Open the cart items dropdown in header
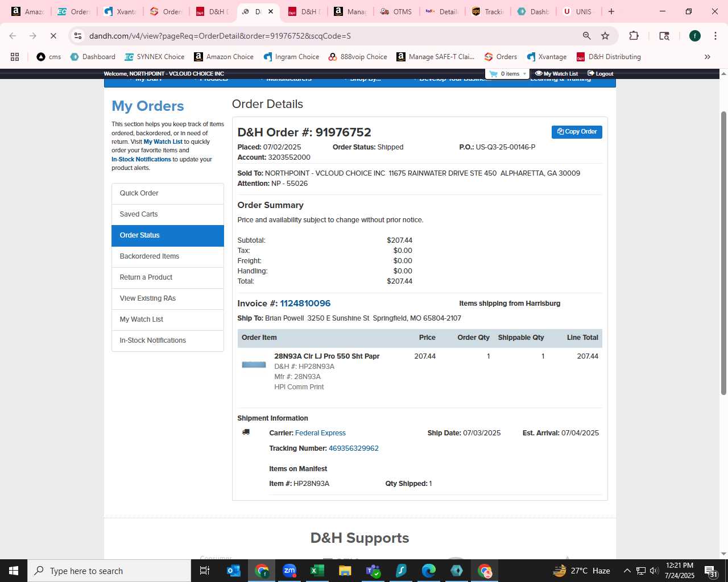Image resolution: width=728 pixels, height=582 pixels. 507,74
